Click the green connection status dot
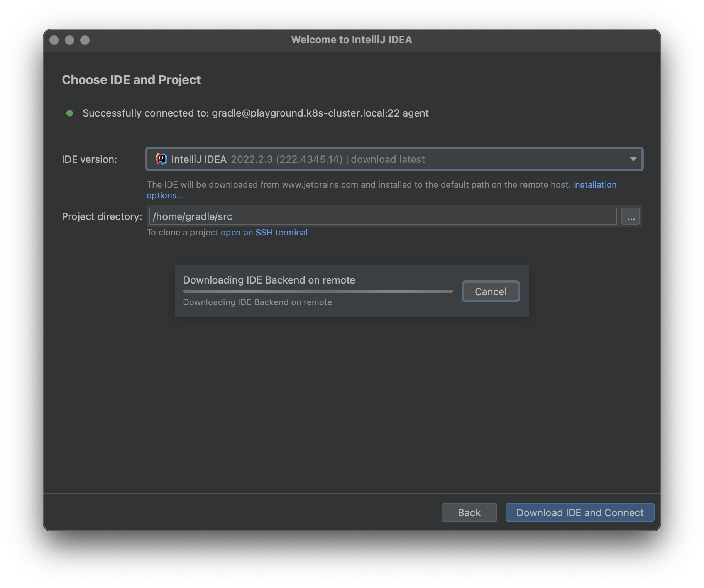This screenshot has width=704, height=588. coord(69,113)
